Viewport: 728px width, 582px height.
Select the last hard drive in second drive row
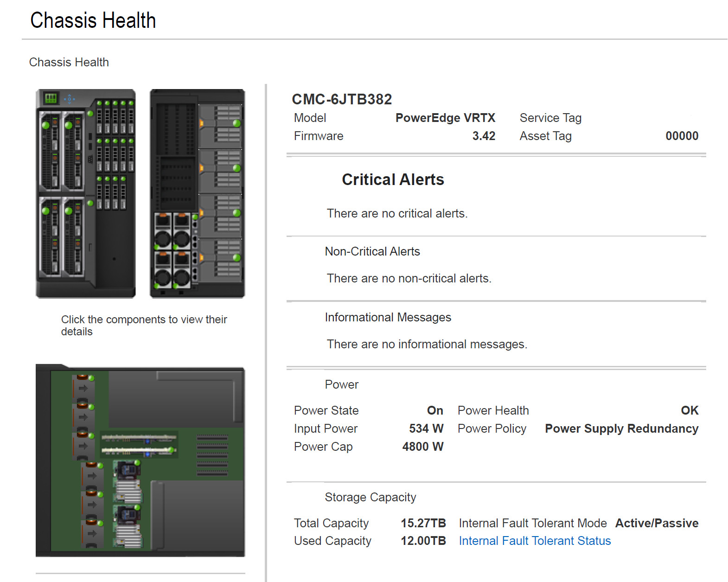tap(131, 155)
